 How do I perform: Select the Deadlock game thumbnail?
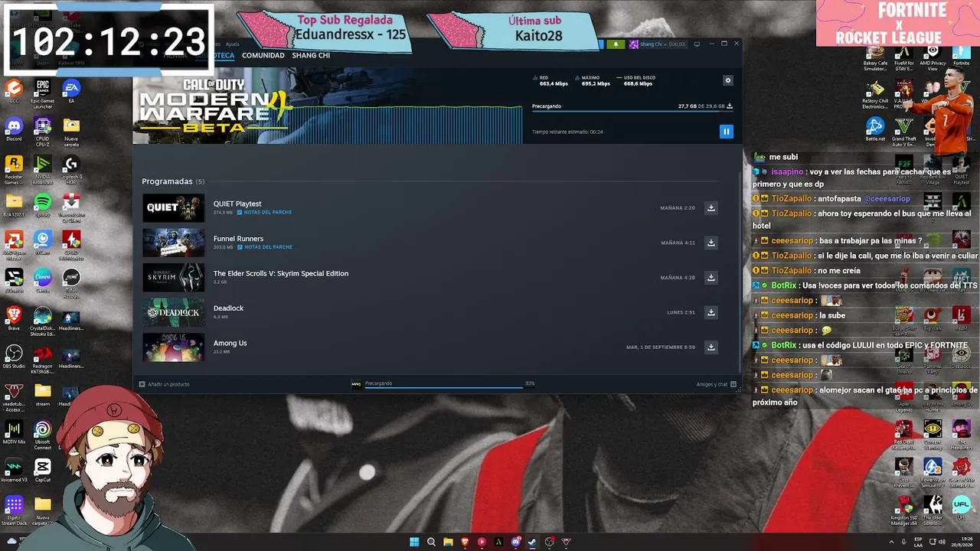174,312
